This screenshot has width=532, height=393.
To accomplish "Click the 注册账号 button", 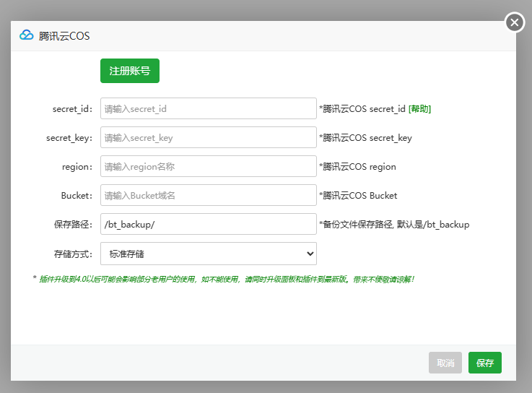I will tap(130, 71).
